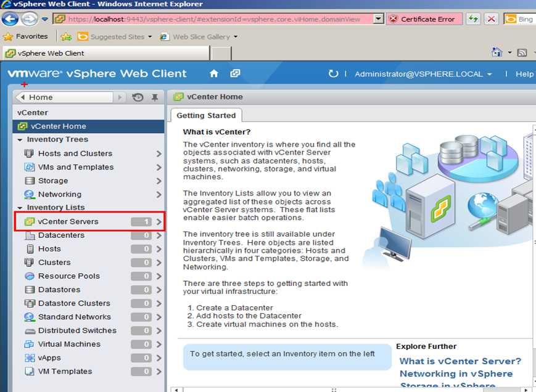
Task: Select the Resource Pools inventory list
Action: [x=89, y=276]
